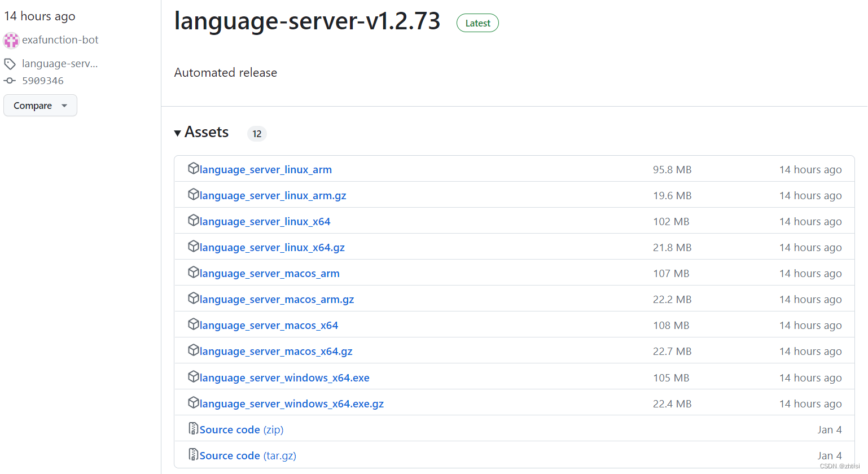Click package icon for language_server_linux_x64.gz
The image size is (868, 474).
(x=194, y=246)
